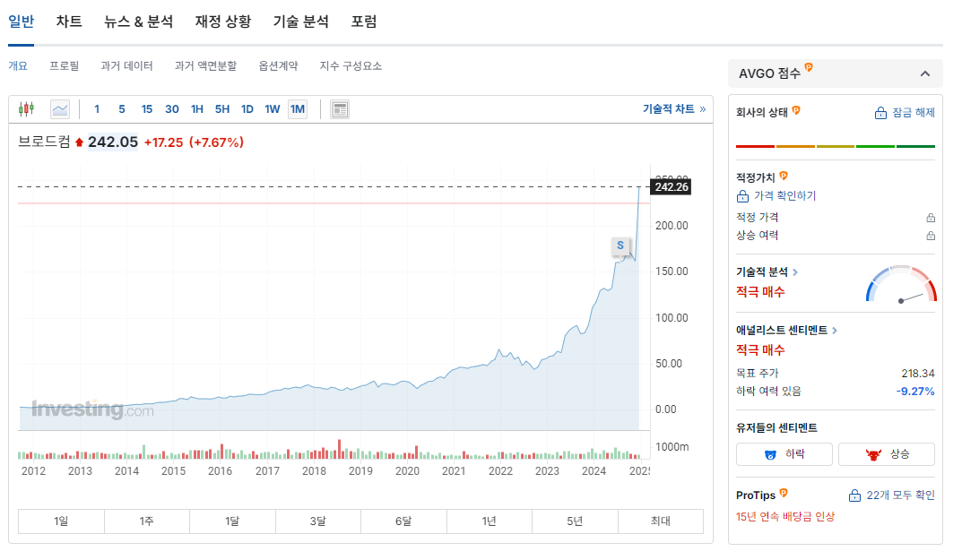This screenshot has width=962, height=560.
Task: Open the 기술 분석 tab
Action: pos(300,22)
